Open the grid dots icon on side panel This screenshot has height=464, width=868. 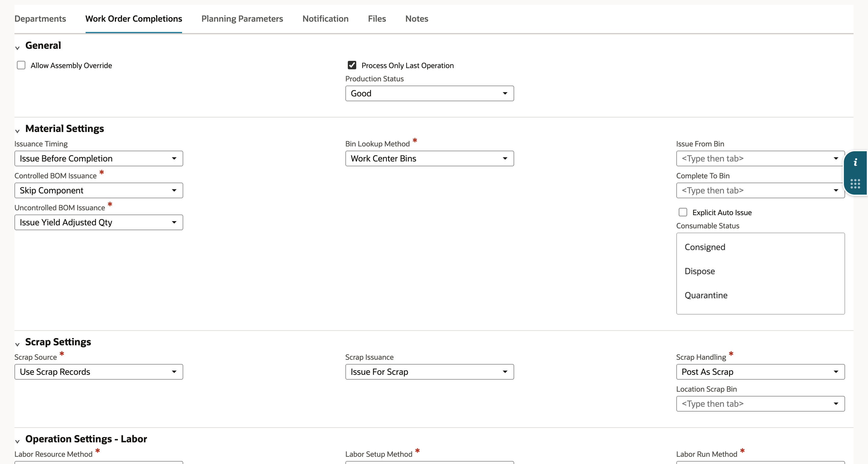(855, 184)
